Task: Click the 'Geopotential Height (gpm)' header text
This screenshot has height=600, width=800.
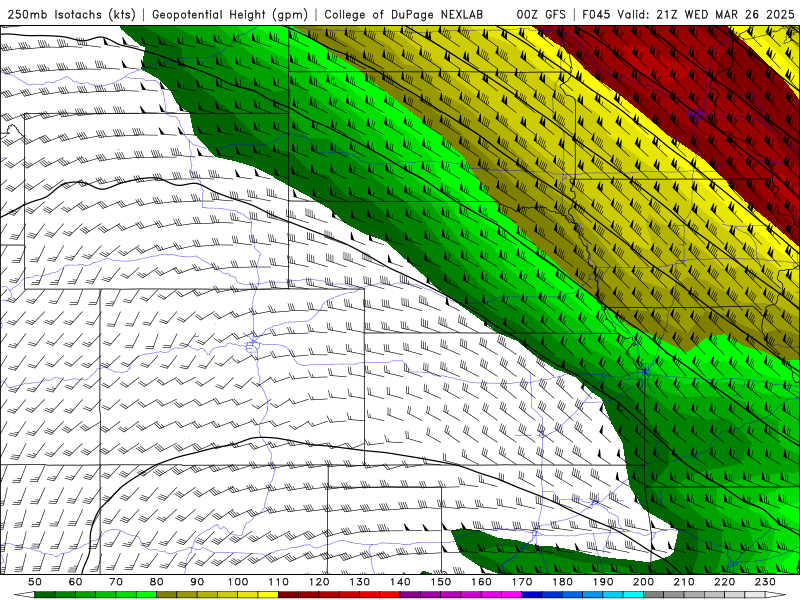Action: [230, 14]
